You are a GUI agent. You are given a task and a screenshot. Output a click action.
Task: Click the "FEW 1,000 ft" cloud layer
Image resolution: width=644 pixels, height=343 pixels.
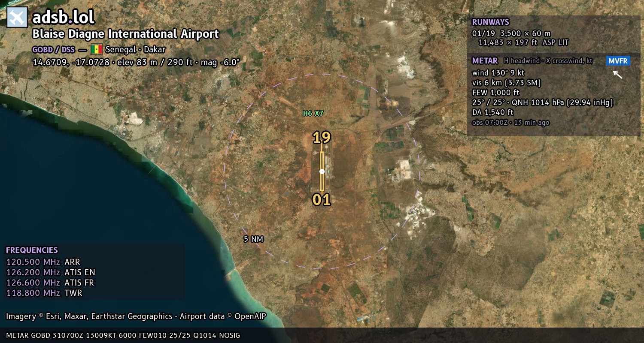click(x=496, y=93)
